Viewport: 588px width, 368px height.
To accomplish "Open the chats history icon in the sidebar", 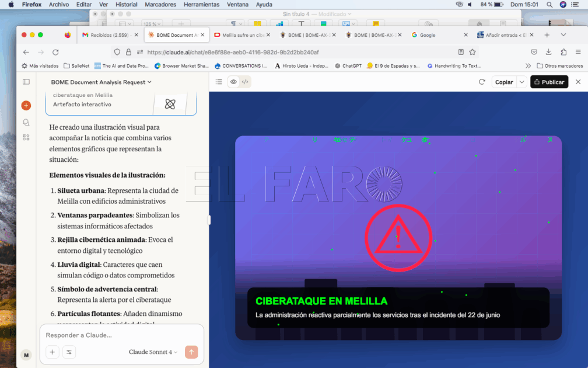I will [26, 122].
